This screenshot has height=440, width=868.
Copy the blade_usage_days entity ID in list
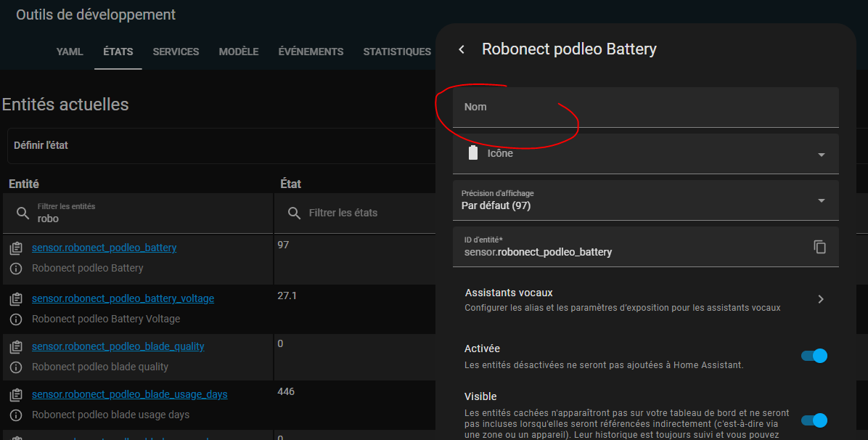[x=16, y=395]
